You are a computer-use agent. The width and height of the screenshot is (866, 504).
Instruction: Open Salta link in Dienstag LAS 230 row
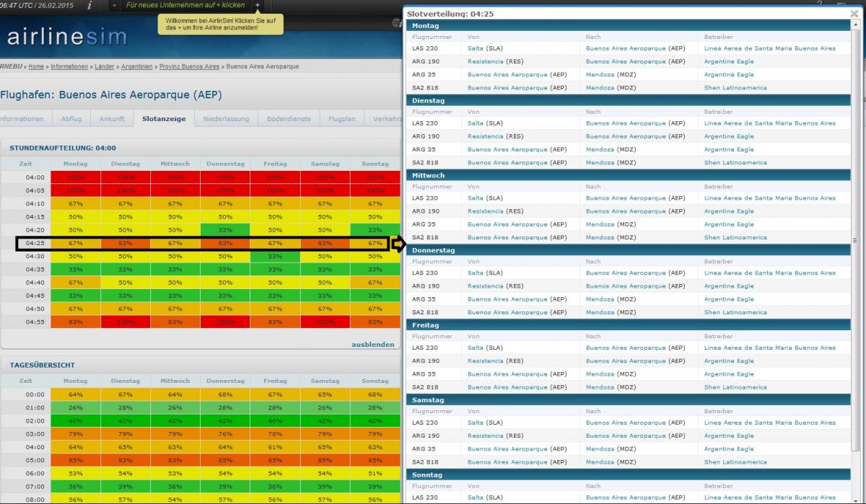click(476, 123)
